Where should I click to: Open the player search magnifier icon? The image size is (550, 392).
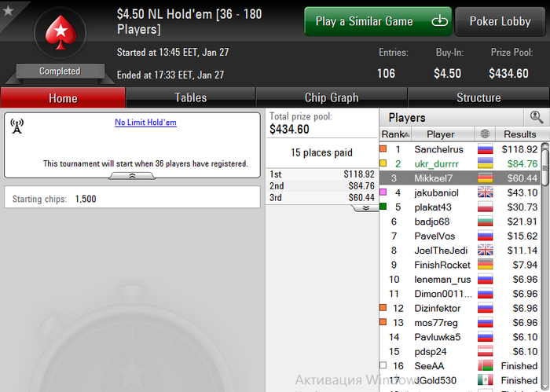pos(537,118)
